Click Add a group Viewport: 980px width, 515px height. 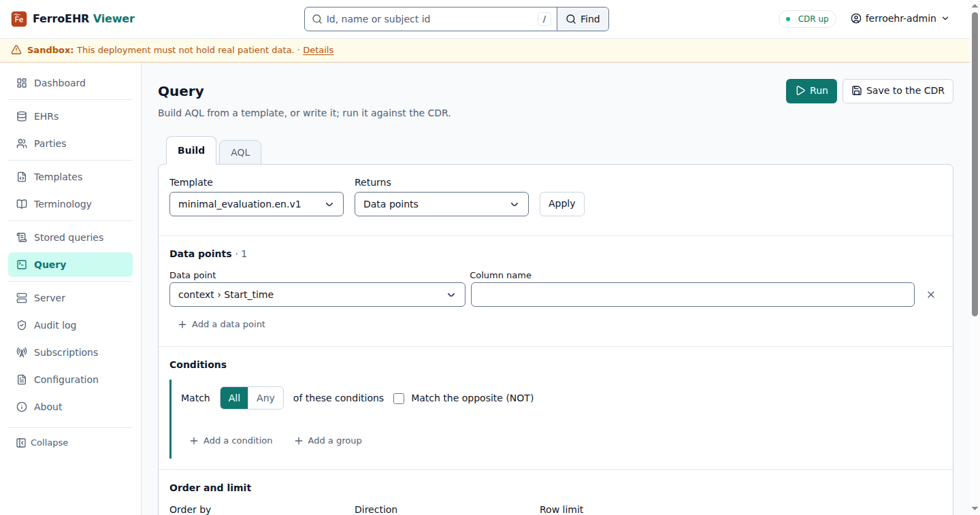click(328, 441)
